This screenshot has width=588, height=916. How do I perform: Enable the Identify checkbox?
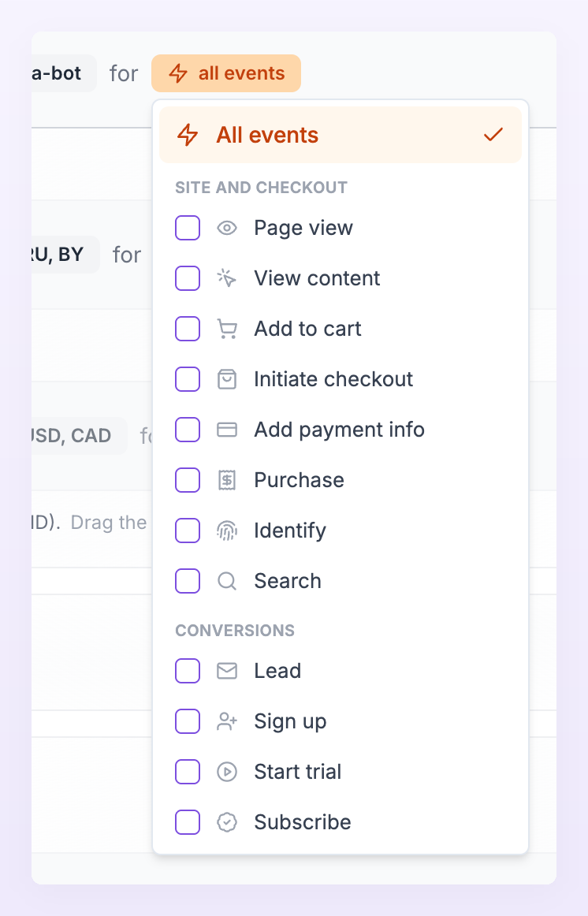point(188,531)
